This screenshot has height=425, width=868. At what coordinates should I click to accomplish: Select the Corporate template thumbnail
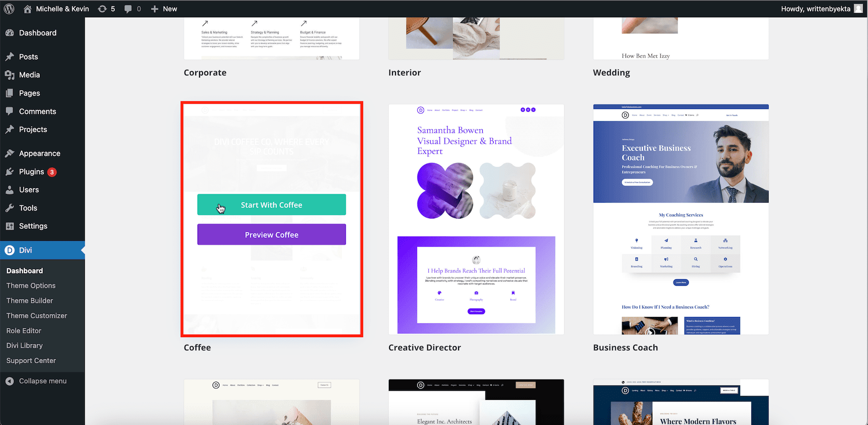point(271,39)
